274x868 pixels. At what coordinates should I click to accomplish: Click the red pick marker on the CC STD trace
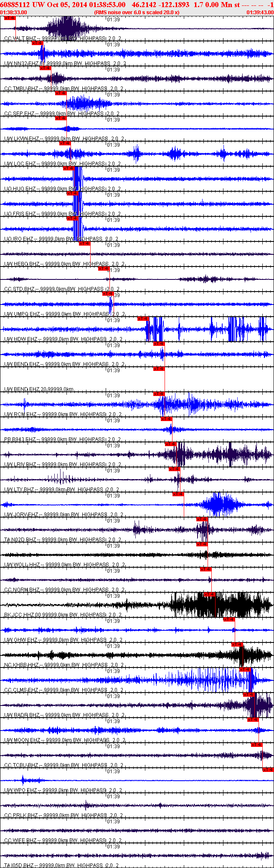point(104,269)
